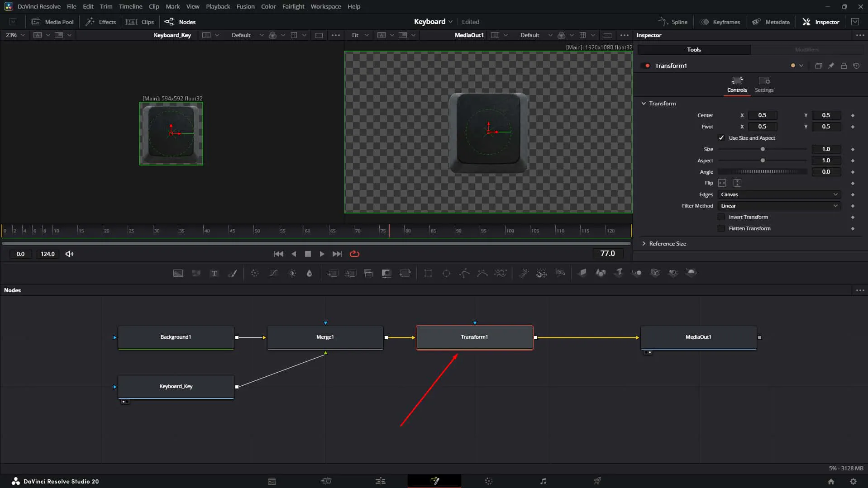Viewport: 868px width, 488px height.
Task: Open the Fairlight page music icon
Action: pyautogui.click(x=543, y=481)
